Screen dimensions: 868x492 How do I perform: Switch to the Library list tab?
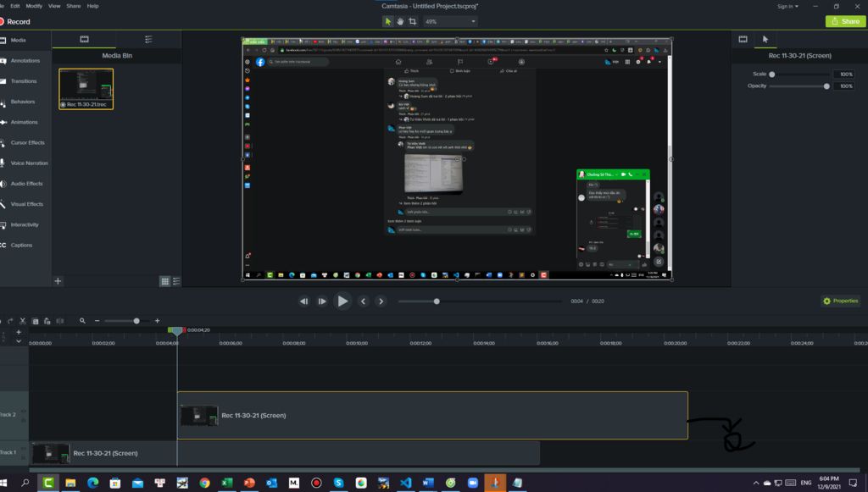tap(148, 39)
